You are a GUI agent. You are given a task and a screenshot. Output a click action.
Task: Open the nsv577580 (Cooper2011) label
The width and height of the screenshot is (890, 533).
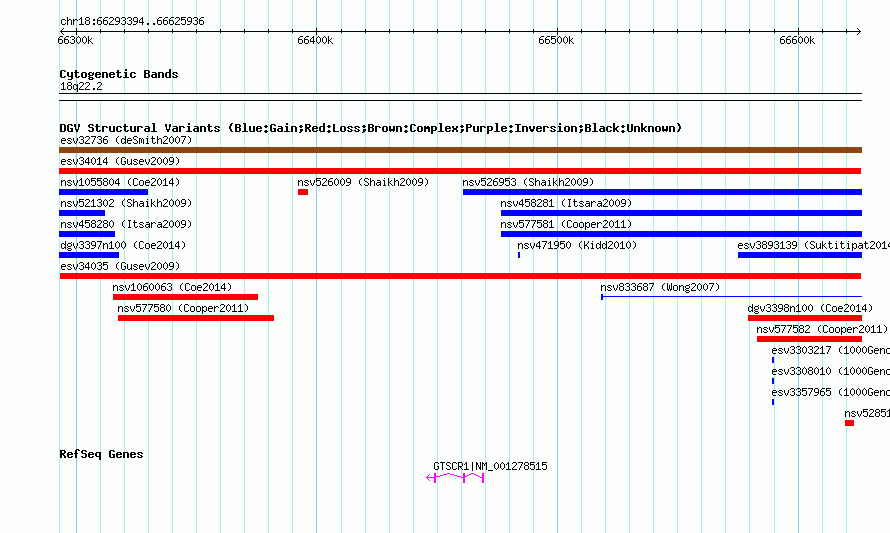[x=183, y=308]
